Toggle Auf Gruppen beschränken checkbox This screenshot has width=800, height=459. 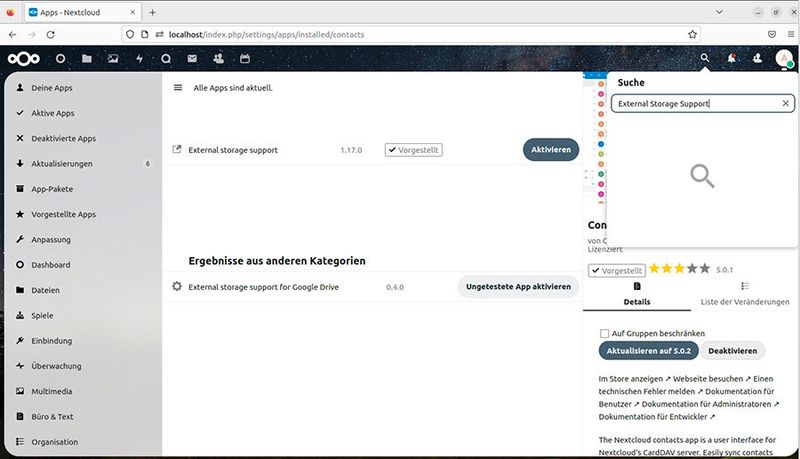pyautogui.click(x=604, y=334)
